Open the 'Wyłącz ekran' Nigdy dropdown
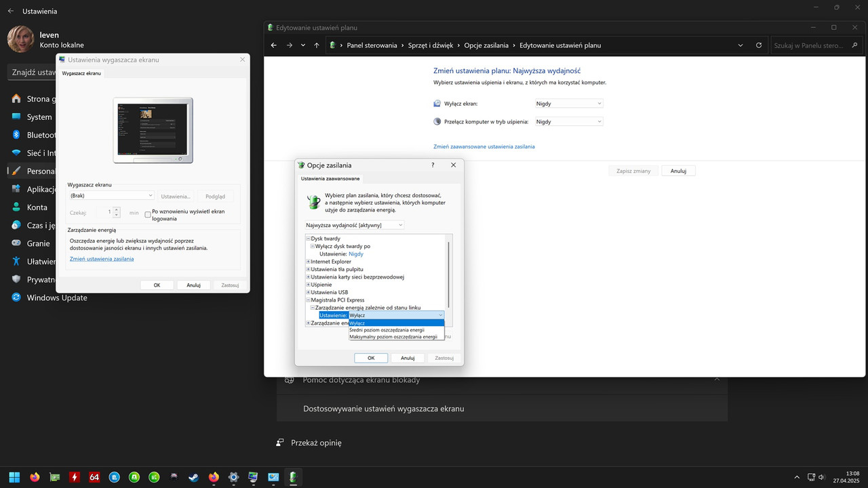Screen dimensions: 868x488 pyautogui.click(x=568, y=104)
